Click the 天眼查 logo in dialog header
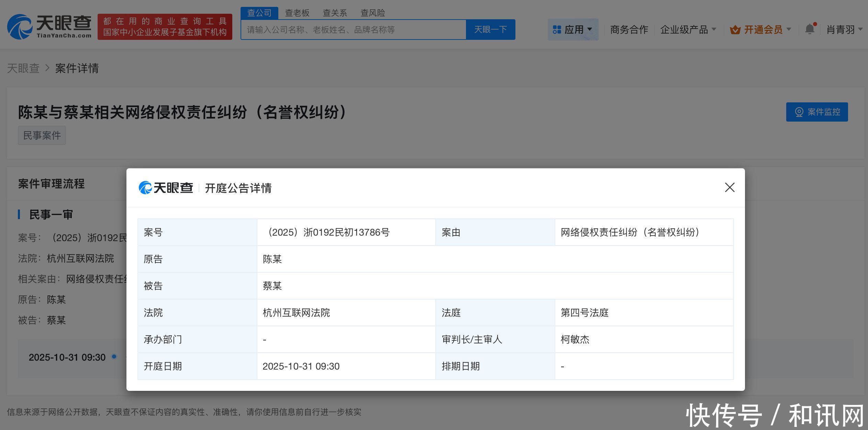The image size is (868, 430). (x=166, y=188)
